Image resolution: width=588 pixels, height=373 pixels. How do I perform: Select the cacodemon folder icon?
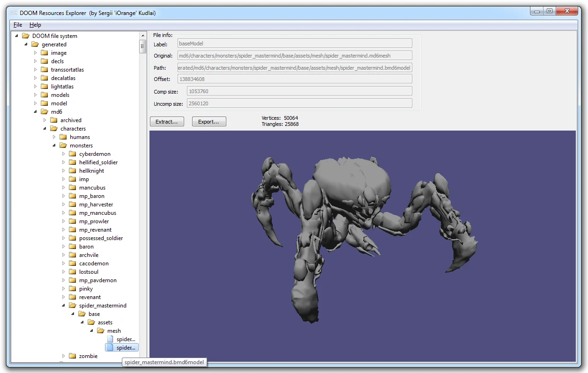[x=71, y=263]
